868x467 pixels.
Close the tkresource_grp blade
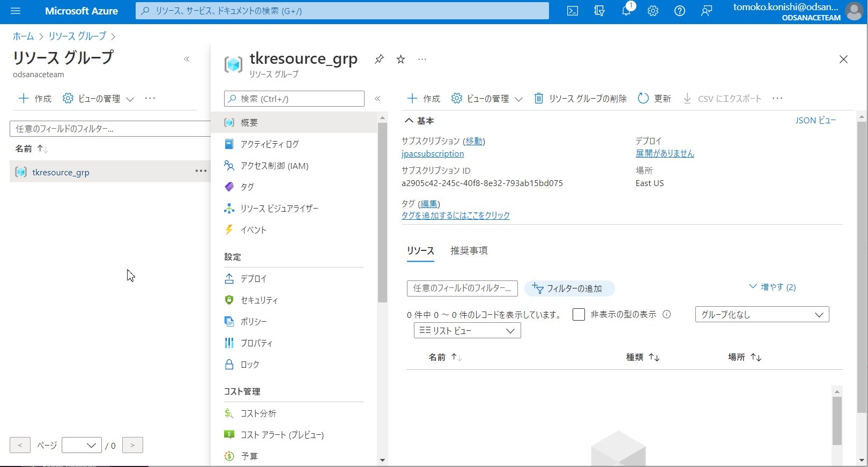click(843, 60)
